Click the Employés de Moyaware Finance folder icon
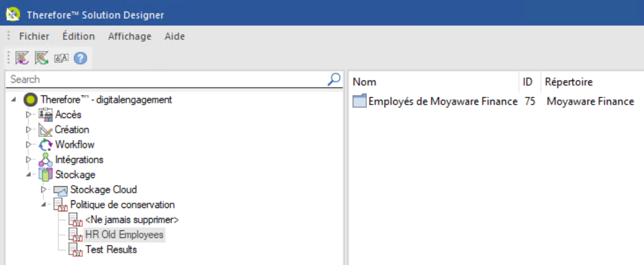The width and height of the screenshot is (644, 265). [359, 101]
